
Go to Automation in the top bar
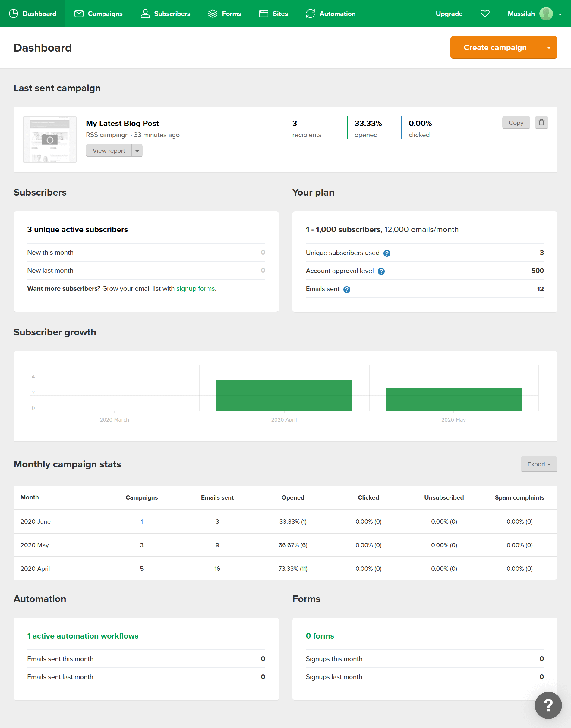tap(330, 14)
